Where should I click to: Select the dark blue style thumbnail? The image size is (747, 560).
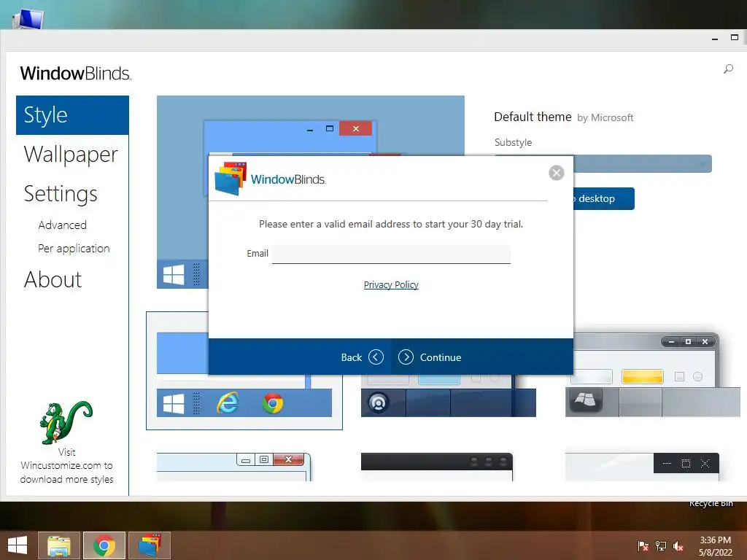point(449,396)
